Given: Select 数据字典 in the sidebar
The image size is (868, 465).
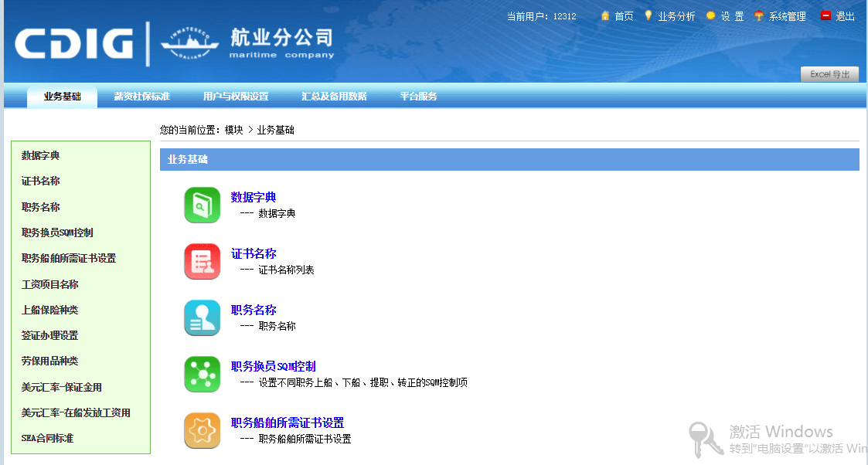Looking at the screenshot, I should [40, 155].
